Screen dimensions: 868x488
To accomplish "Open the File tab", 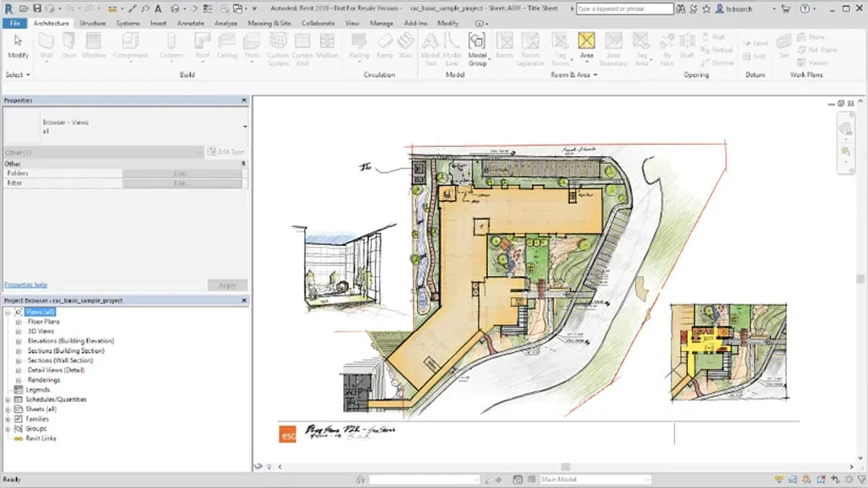I will click(15, 23).
